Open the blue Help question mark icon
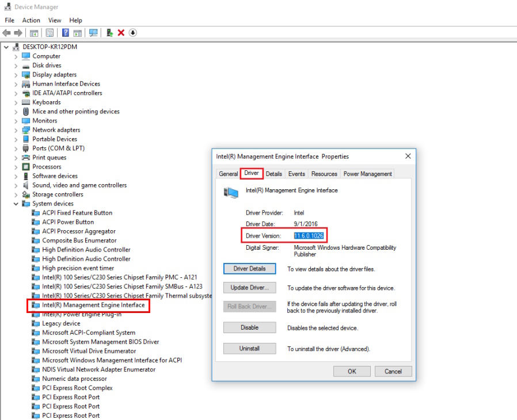This screenshot has width=517, height=420. (x=66, y=33)
